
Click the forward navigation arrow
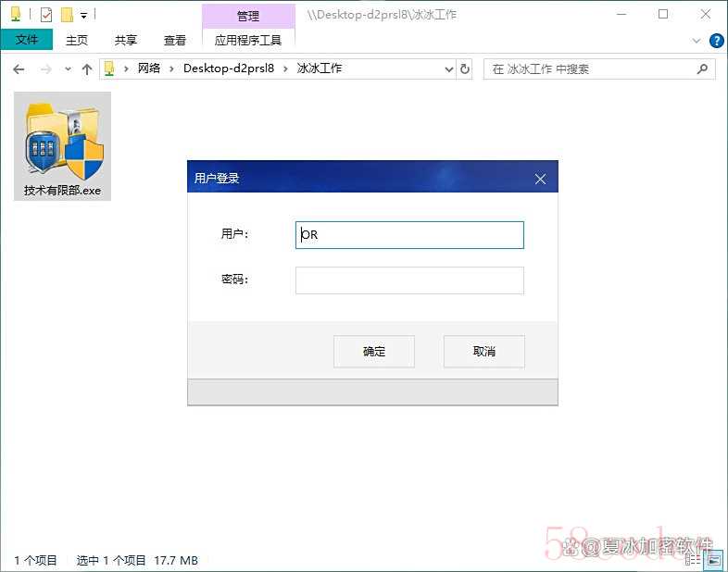point(44,69)
